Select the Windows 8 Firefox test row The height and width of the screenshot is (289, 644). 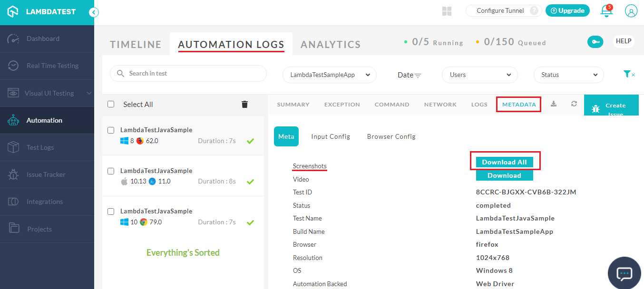coord(183,135)
